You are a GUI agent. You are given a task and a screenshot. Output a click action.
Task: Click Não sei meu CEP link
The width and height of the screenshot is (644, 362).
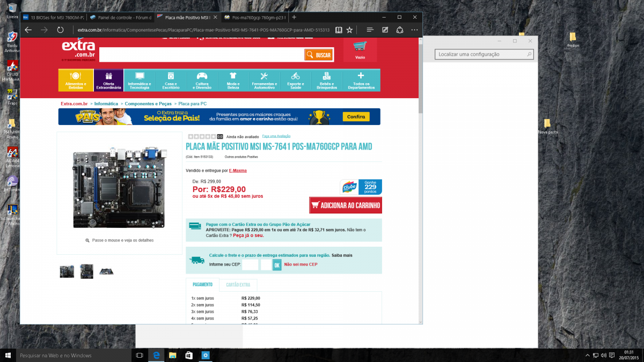coord(301,264)
